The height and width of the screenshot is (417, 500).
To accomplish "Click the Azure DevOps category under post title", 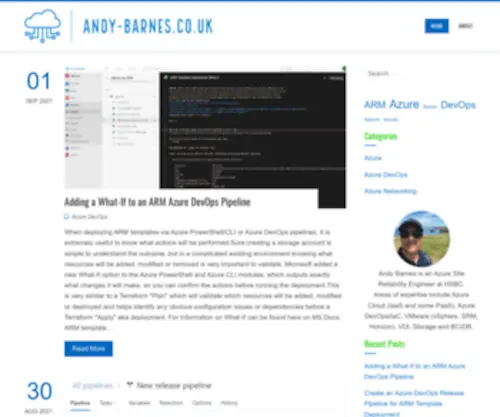I will click(90, 217).
